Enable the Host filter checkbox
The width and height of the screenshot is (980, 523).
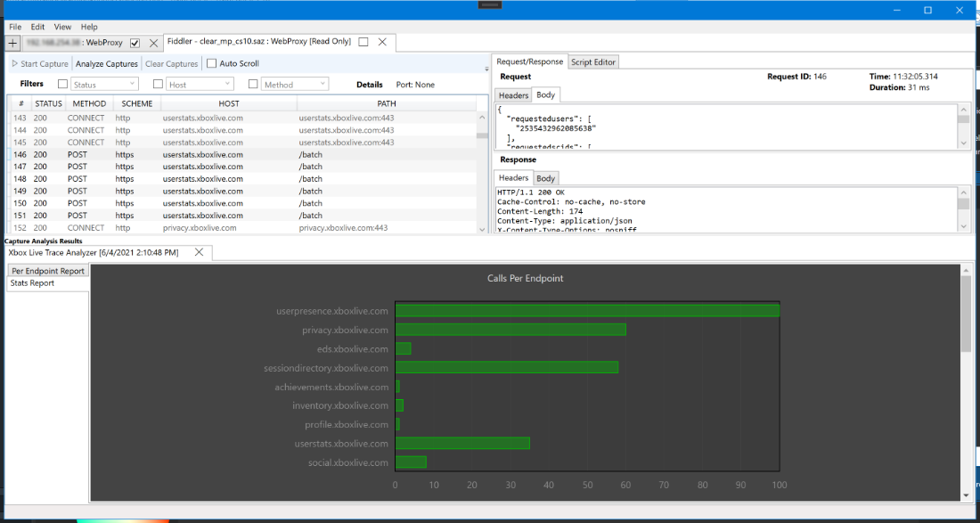158,84
